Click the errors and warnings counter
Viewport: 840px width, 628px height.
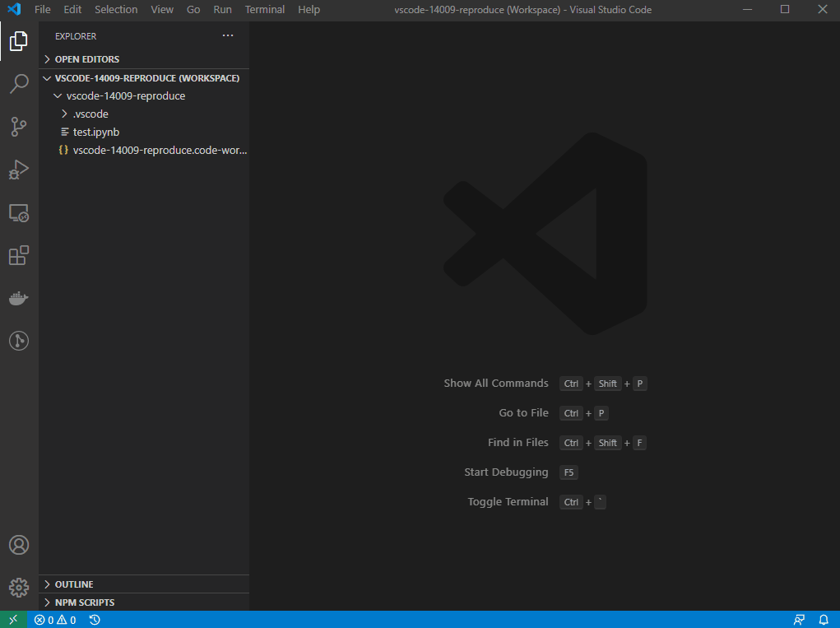(x=55, y=619)
